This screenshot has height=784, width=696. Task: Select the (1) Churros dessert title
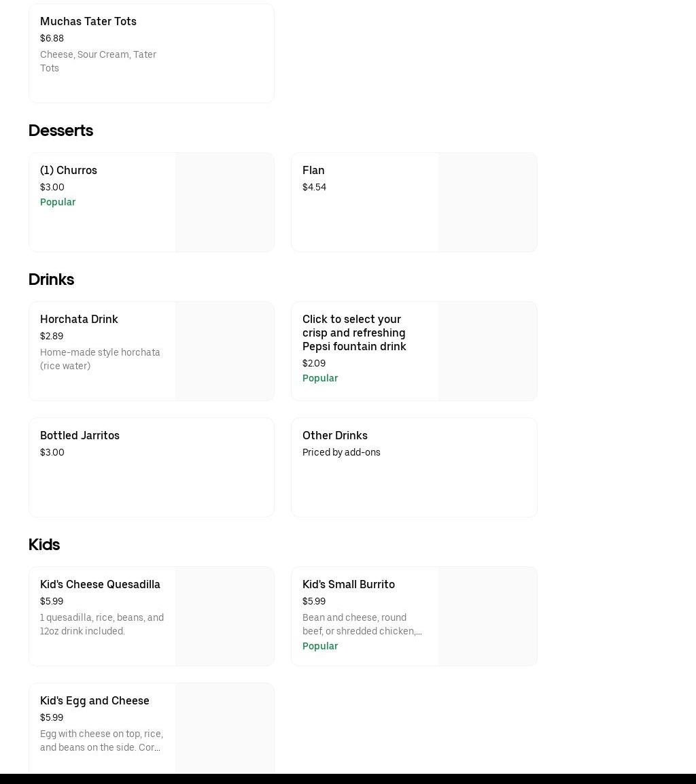(x=69, y=170)
